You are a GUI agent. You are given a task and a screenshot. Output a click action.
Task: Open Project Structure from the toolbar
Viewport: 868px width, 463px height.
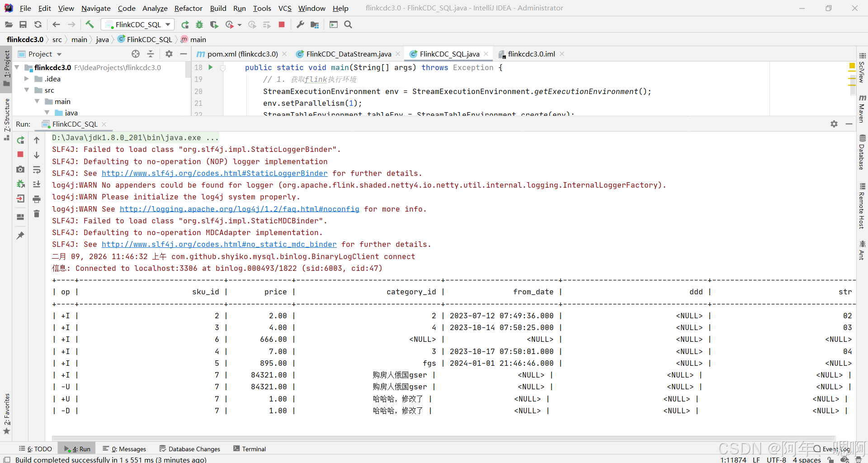315,24
